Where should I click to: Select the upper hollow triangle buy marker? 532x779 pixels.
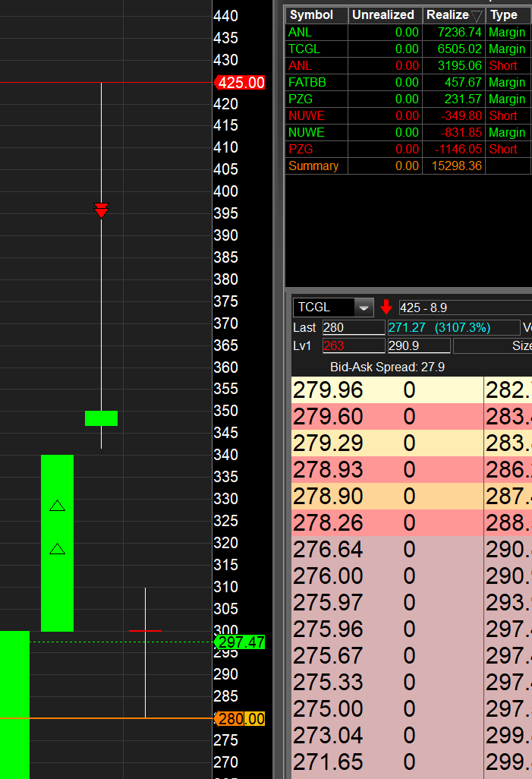pyautogui.click(x=57, y=506)
